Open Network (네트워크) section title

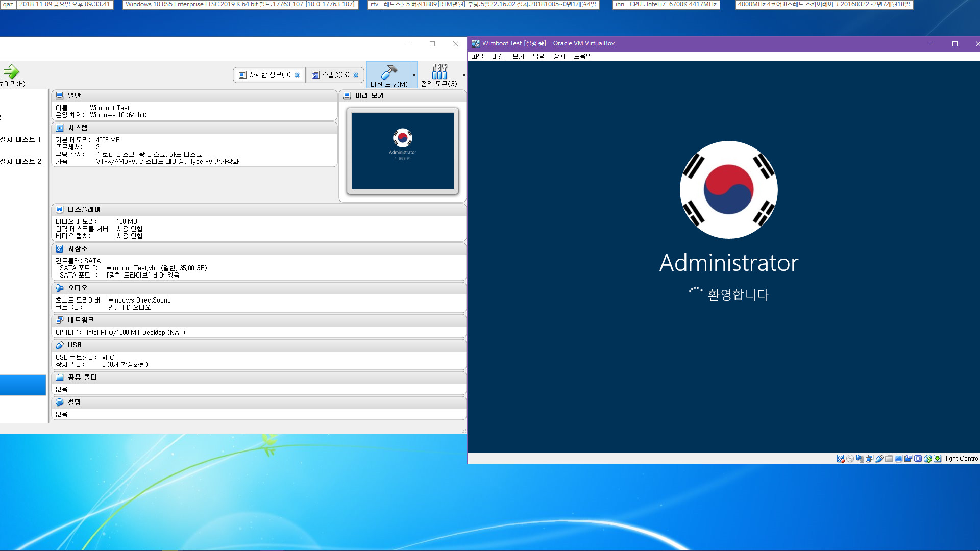point(81,320)
